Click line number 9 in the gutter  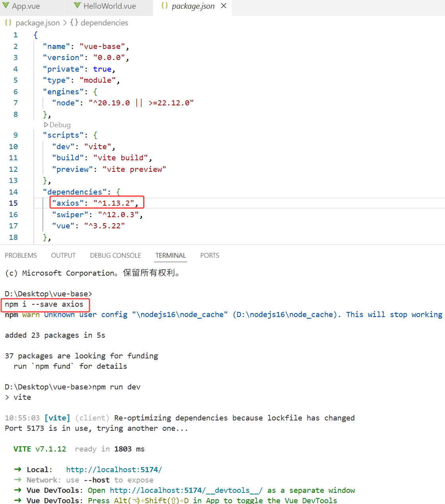point(16,135)
